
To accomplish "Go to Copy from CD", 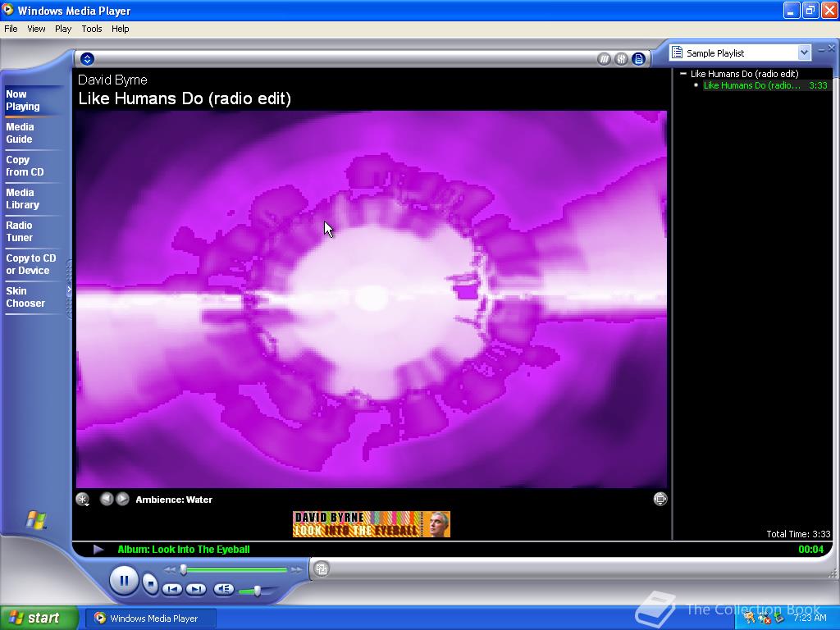I will (x=25, y=166).
